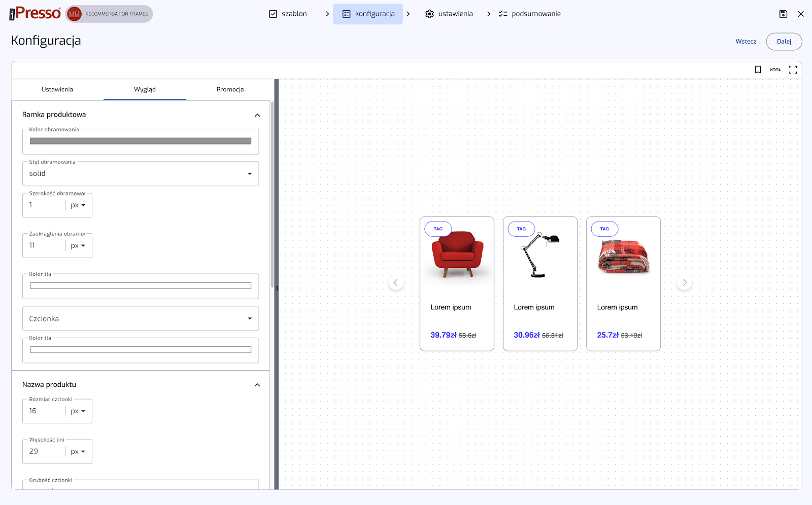Viewport: 812px width, 505px height.
Task: Click the bookmark icon above preview
Action: (758, 70)
